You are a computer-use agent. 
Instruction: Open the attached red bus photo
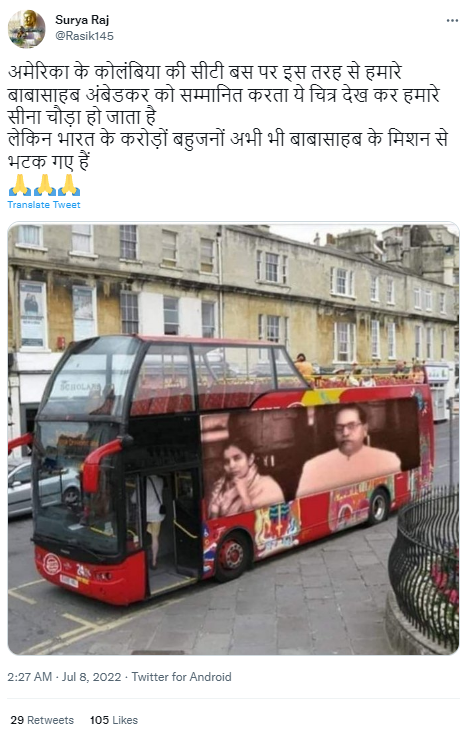coord(233,438)
